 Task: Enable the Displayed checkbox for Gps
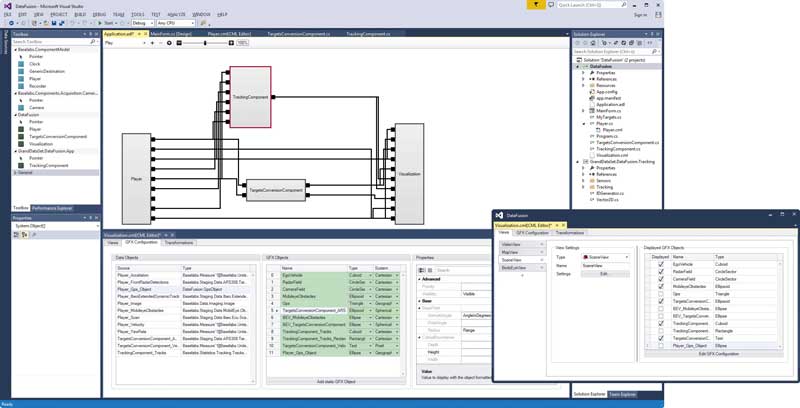click(659, 293)
